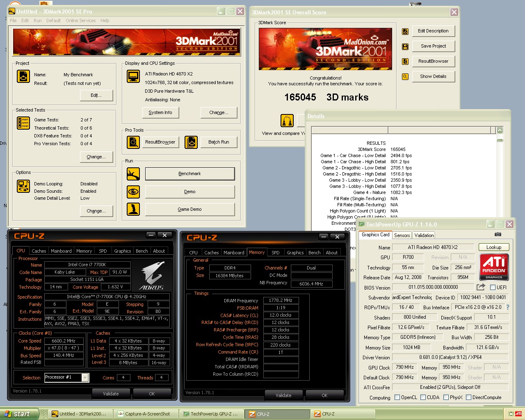Click the GPU-Z title bar icon
Screen dimensions: 525x420
pyautogui.click(x=362, y=224)
